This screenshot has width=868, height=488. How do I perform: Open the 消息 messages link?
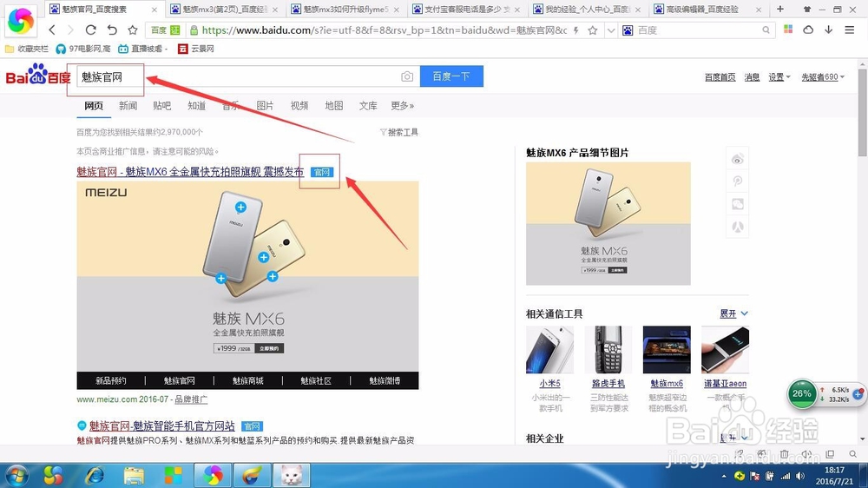coord(752,77)
